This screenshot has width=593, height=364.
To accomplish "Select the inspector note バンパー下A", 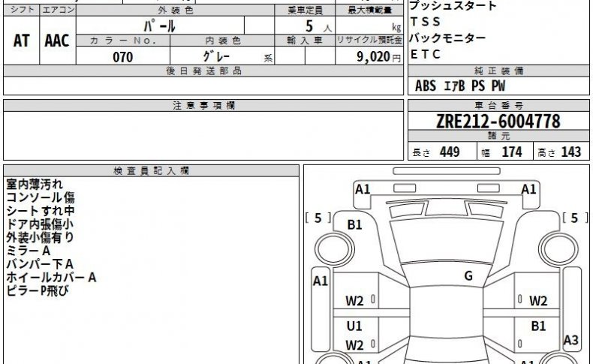I will point(40,264).
